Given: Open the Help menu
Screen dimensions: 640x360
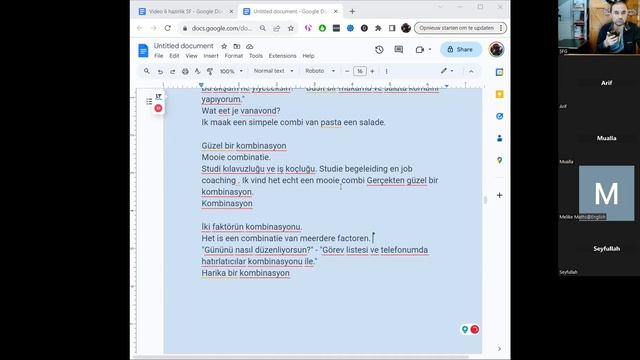Looking at the screenshot, I should click(308, 56).
